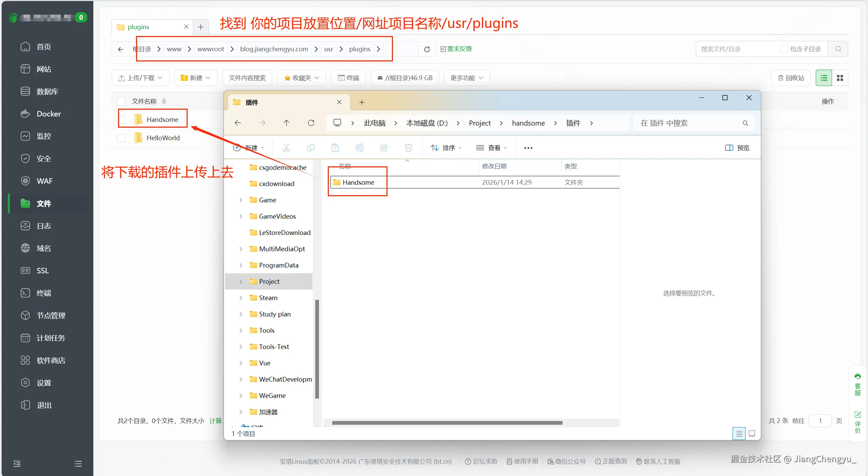Toggle the select-all files checkbox

pos(121,101)
